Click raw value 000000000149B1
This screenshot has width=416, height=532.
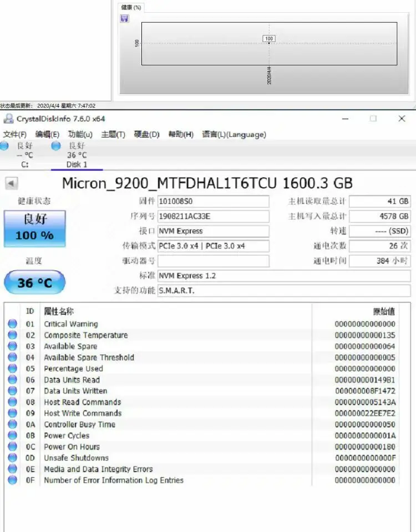click(365, 380)
